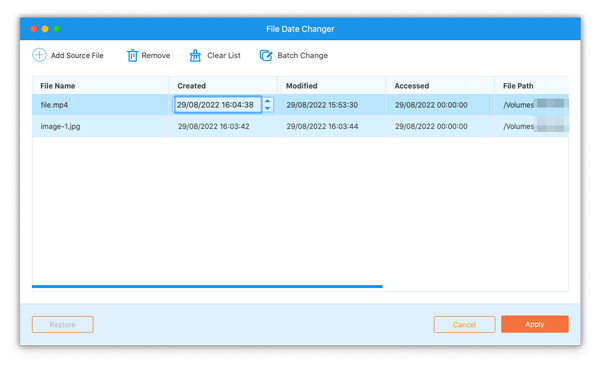Maximize window with green button
The image size is (600, 367).
57,29
